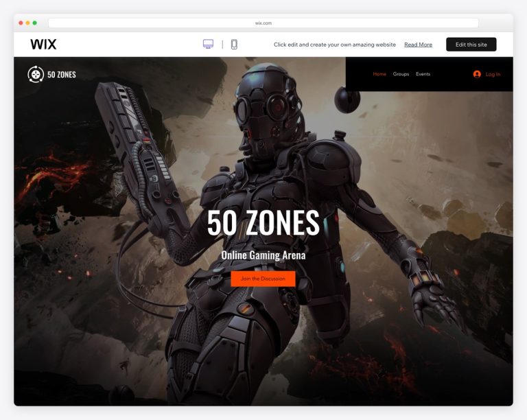This screenshot has height=420, width=527.
Task: Go to the Home menu item
Action: point(379,74)
